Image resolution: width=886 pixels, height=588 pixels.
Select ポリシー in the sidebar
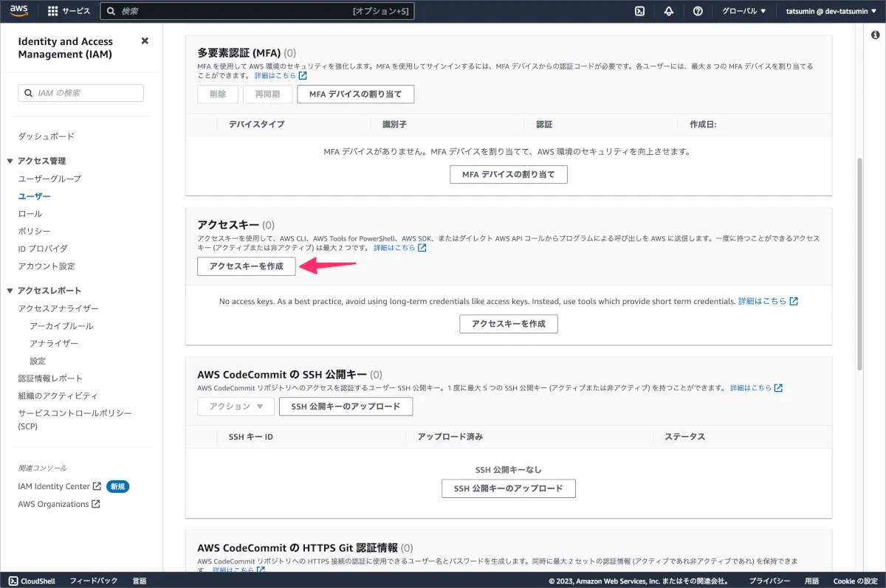click(34, 231)
